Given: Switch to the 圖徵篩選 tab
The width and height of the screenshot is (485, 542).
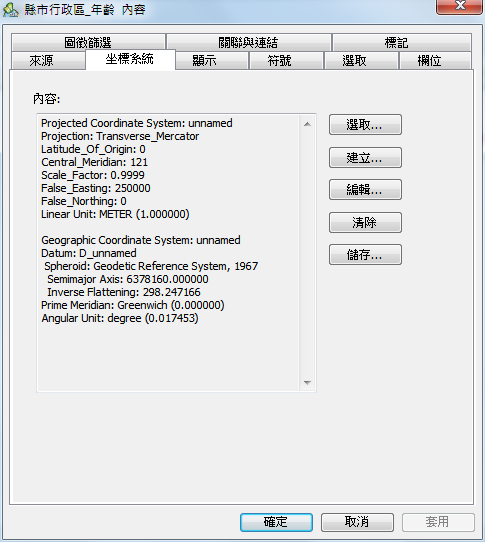Looking at the screenshot, I should coord(88,43).
